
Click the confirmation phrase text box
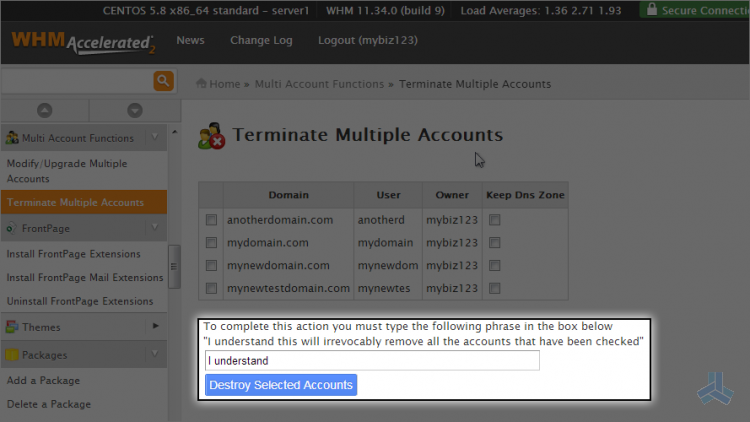[x=372, y=360]
